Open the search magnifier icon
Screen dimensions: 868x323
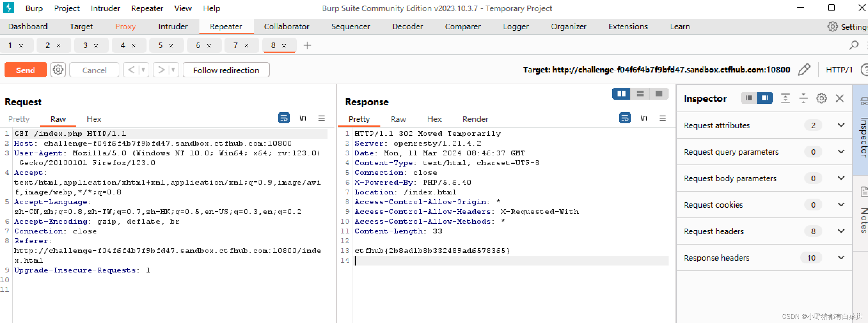click(x=854, y=45)
